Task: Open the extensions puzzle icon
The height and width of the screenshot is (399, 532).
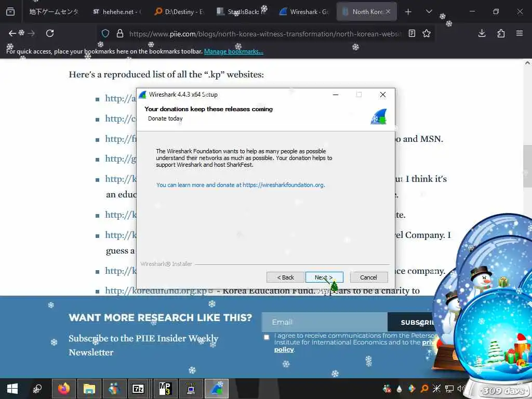Action: 501,33
